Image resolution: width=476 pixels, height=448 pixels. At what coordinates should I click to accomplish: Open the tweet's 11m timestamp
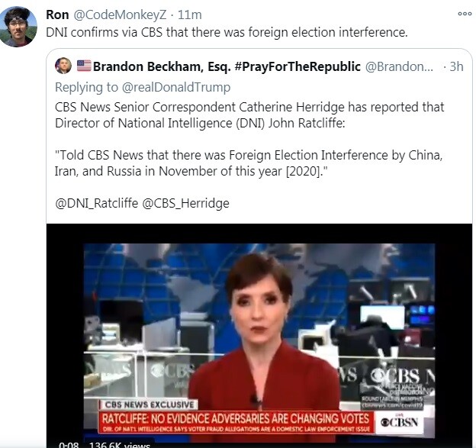(x=189, y=15)
